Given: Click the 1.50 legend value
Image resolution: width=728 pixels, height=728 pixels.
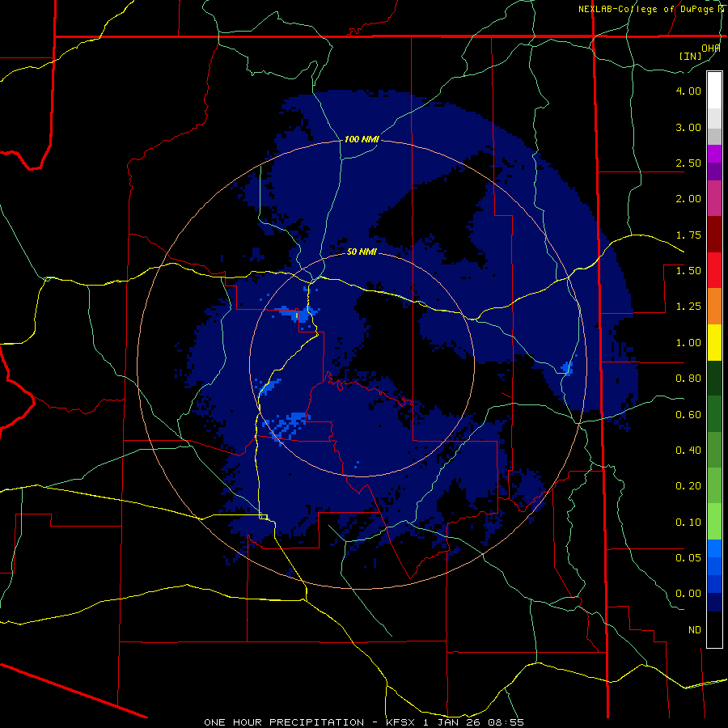Looking at the screenshot, I should pyautogui.click(x=688, y=271).
